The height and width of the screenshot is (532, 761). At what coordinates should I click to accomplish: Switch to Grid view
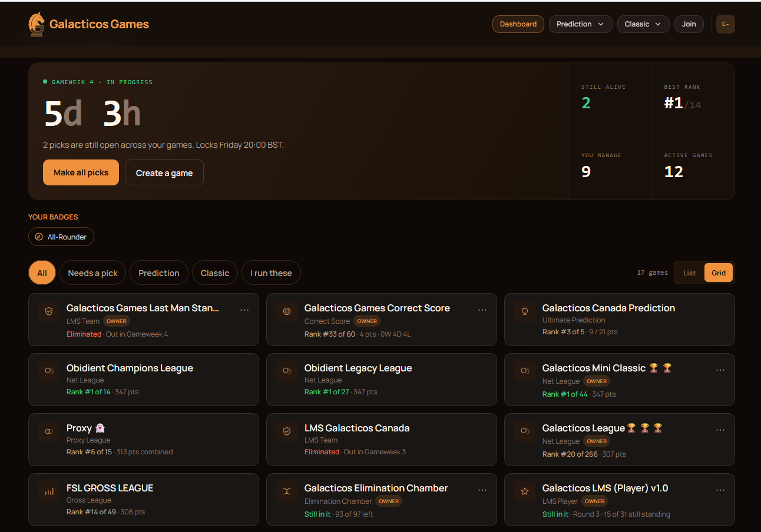[719, 273]
